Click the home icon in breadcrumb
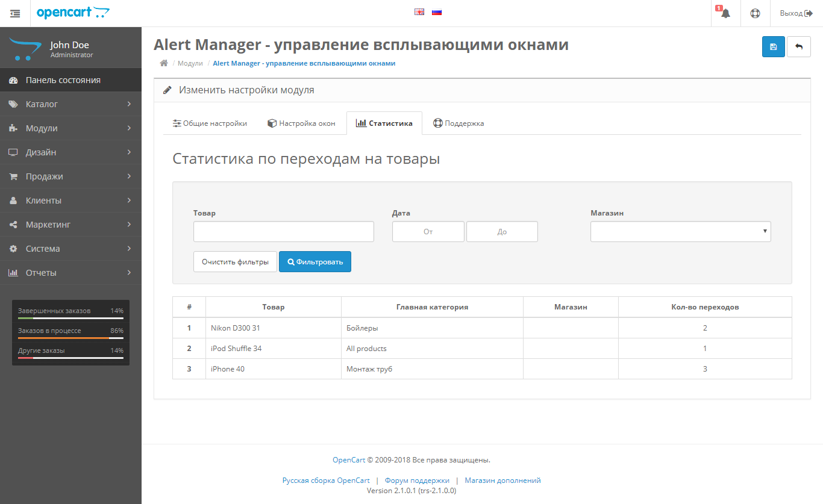 [x=163, y=63]
